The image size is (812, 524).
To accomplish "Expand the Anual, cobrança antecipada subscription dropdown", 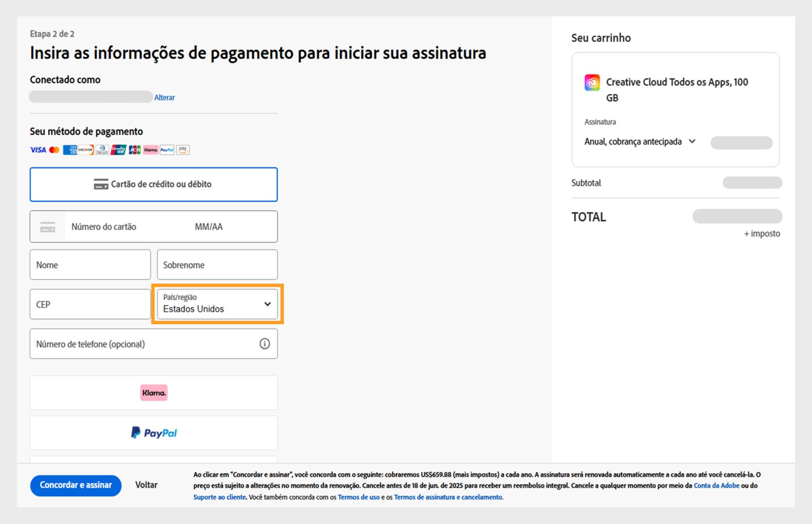I will [x=640, y=142].
